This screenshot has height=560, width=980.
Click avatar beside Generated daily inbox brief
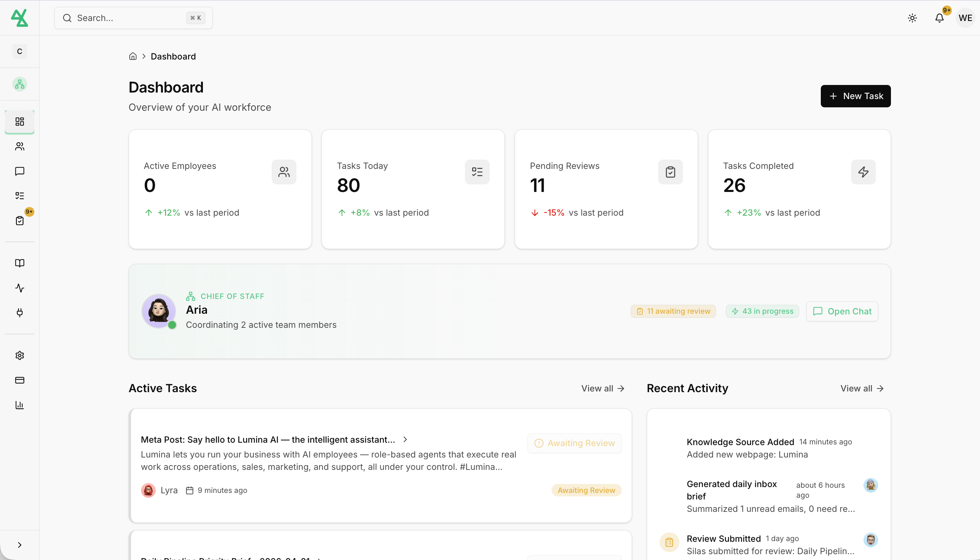coord(870,485)
